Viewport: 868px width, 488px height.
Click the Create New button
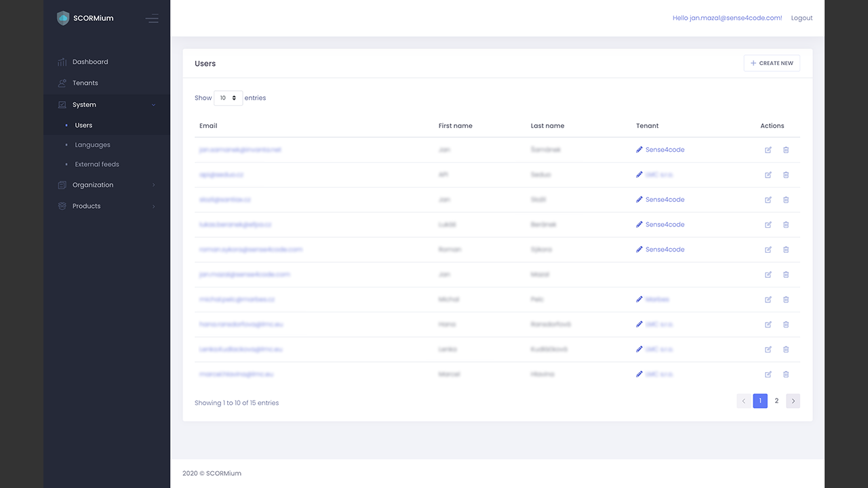click(772, 64)
